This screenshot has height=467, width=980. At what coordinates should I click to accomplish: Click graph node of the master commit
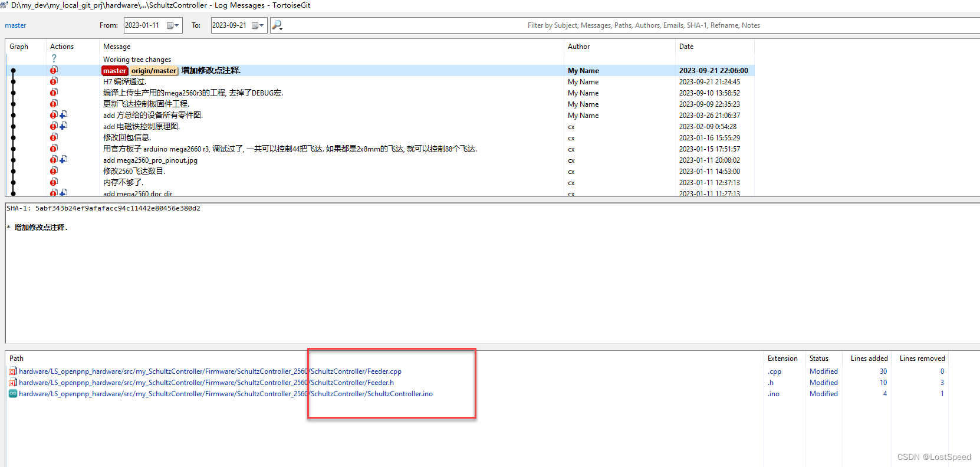click(14, 71)
